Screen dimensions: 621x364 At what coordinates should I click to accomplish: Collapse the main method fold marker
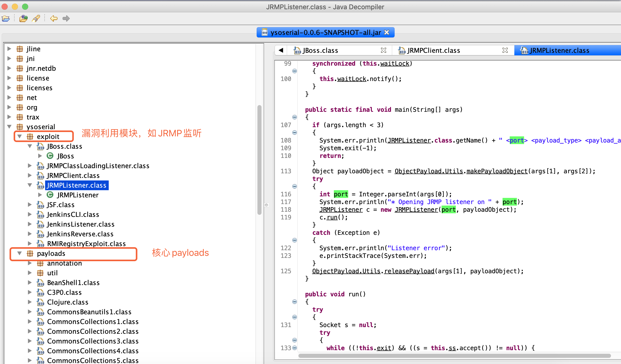tap(295, 117)
